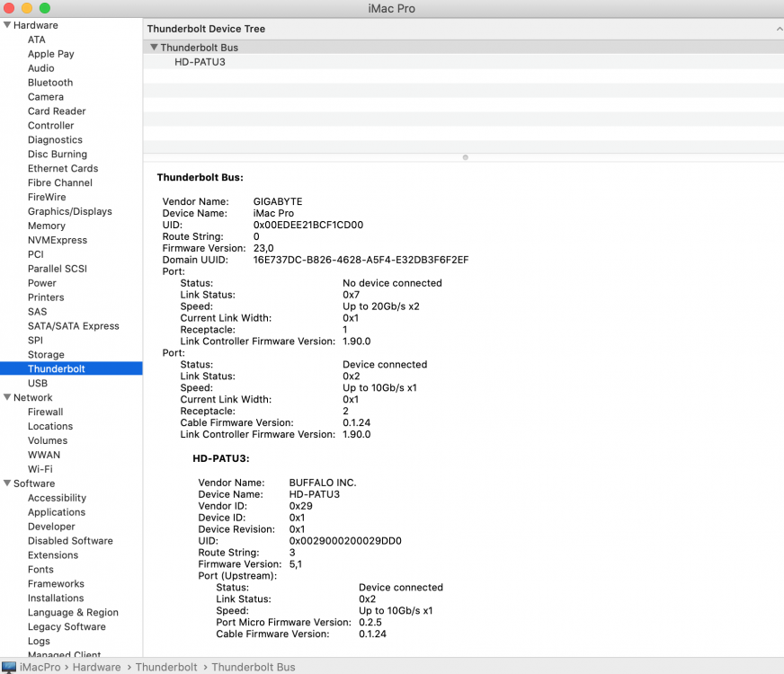Open Diagnostics in the sidebar
The height and width of the screenshot is (674, 784).
pyautogui.click(x=55, y=140)
